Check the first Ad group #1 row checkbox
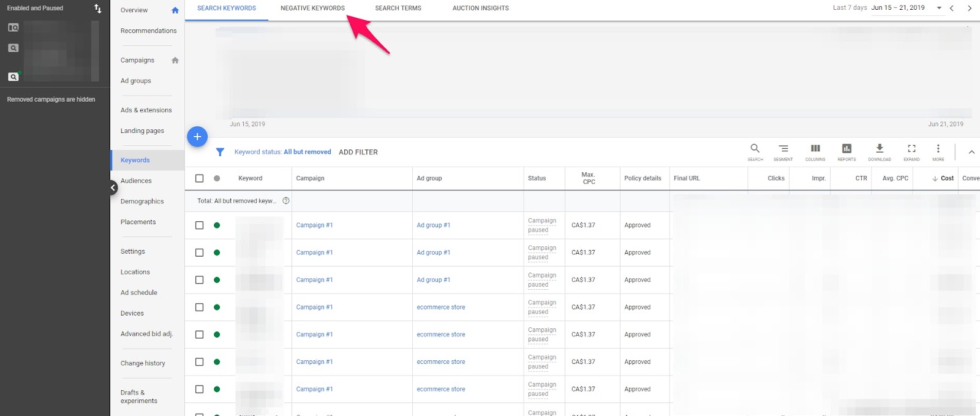 tap(199, 225)
